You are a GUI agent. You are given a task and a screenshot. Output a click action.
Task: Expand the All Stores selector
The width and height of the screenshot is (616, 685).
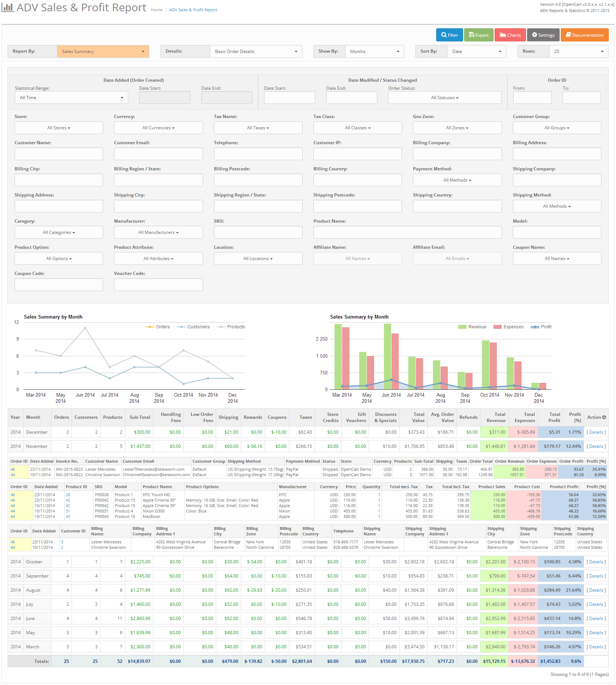coord(59,127)
